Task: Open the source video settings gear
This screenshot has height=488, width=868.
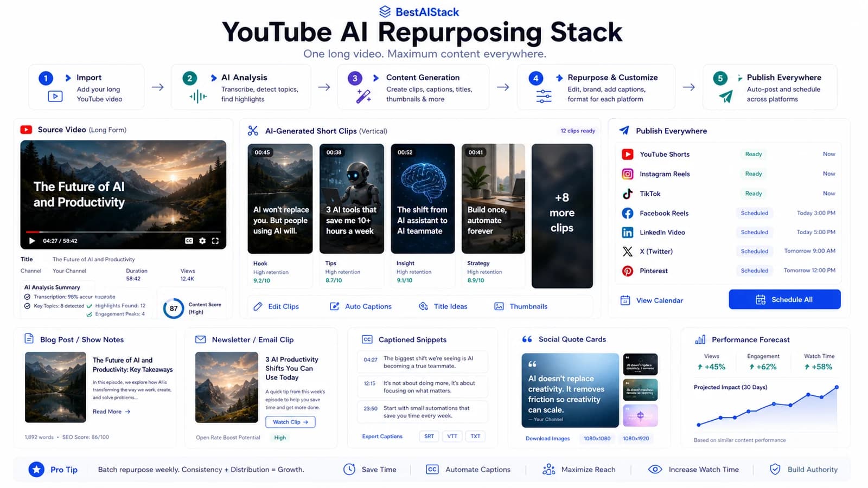Action: click(202, 241)
